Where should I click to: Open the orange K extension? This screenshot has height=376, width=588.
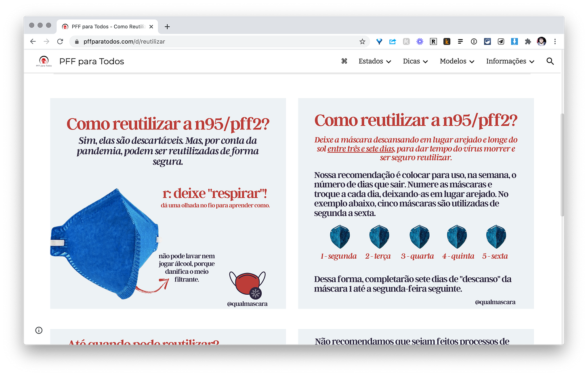pos(447,42)
